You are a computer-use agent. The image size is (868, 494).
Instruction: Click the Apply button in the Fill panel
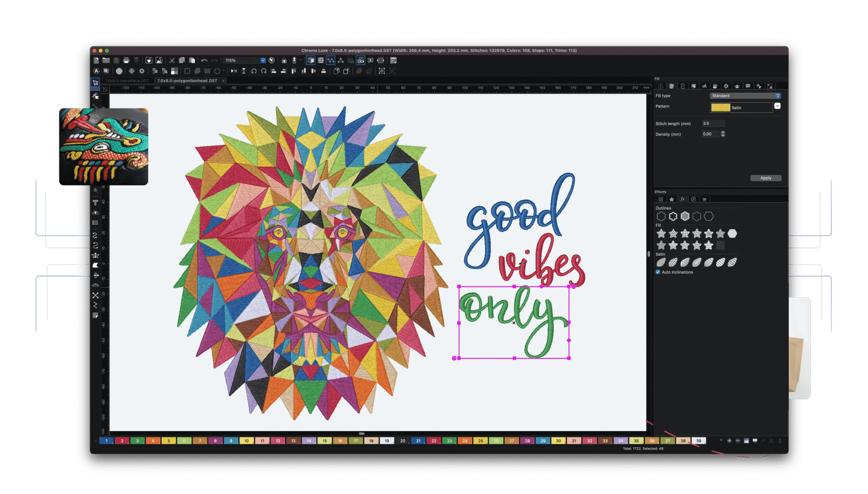pos(765,178)
